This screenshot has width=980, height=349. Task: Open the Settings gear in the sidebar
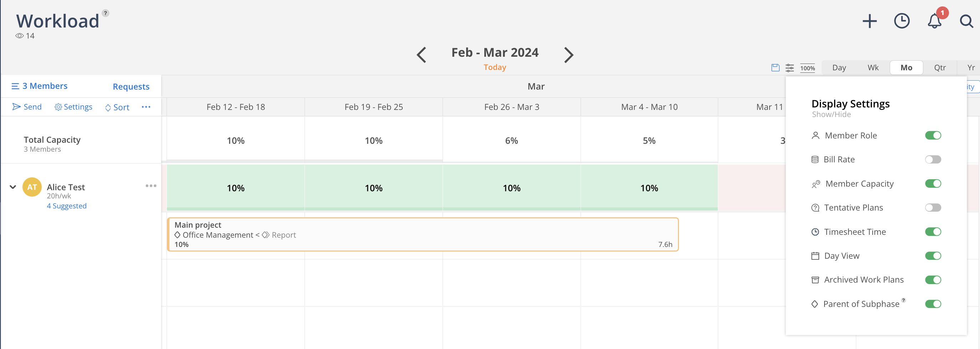coord(59,107)
